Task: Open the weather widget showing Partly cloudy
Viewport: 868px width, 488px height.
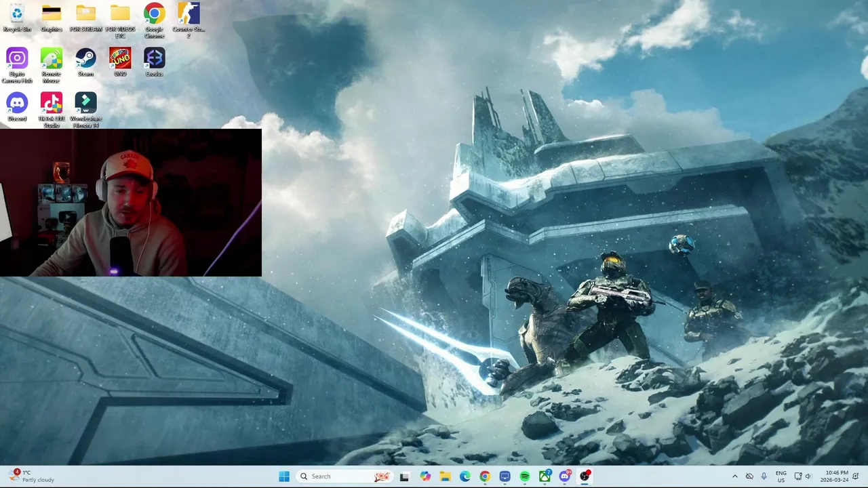Action: click(32, 476)
